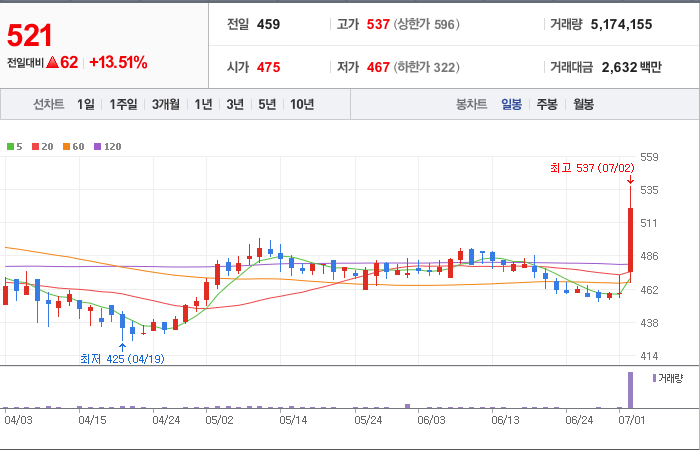Click the 거래대금 value 2,632 백만
The image size is (700, 450).
click(631, 67)
